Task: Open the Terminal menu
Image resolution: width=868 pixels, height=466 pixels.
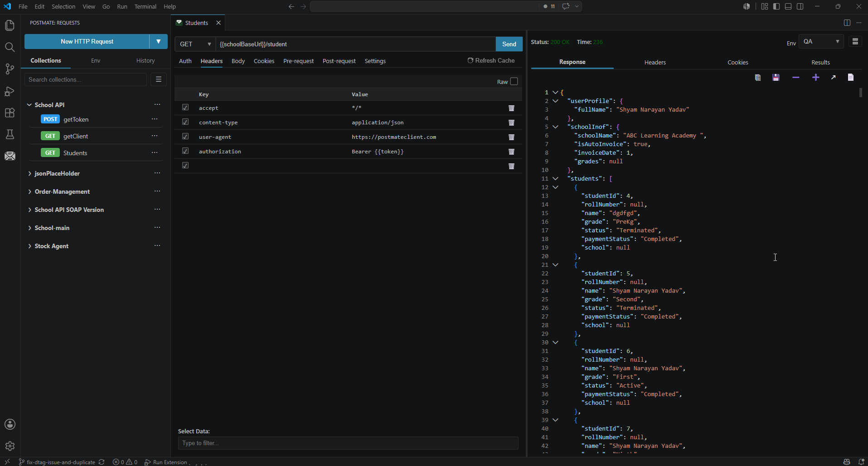Action: coord(145,6)
